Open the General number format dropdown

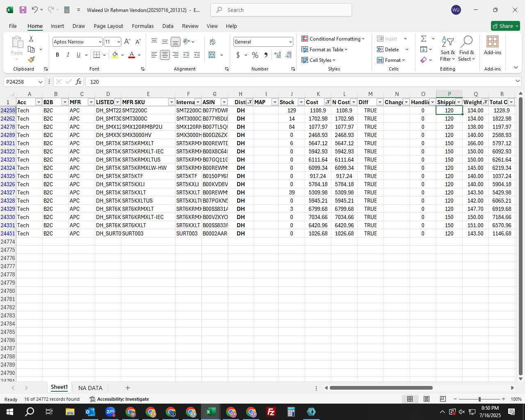(290, 42)
